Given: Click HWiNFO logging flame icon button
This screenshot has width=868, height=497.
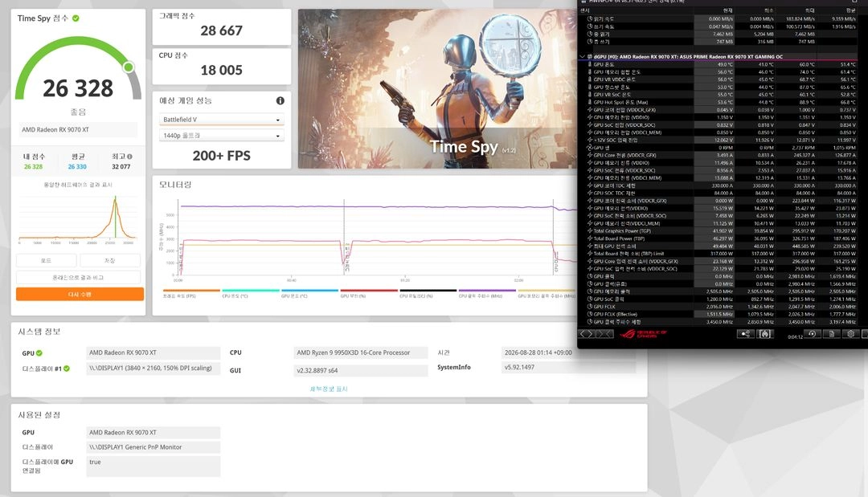Looking at the screenshot, I should pos(764,334).
